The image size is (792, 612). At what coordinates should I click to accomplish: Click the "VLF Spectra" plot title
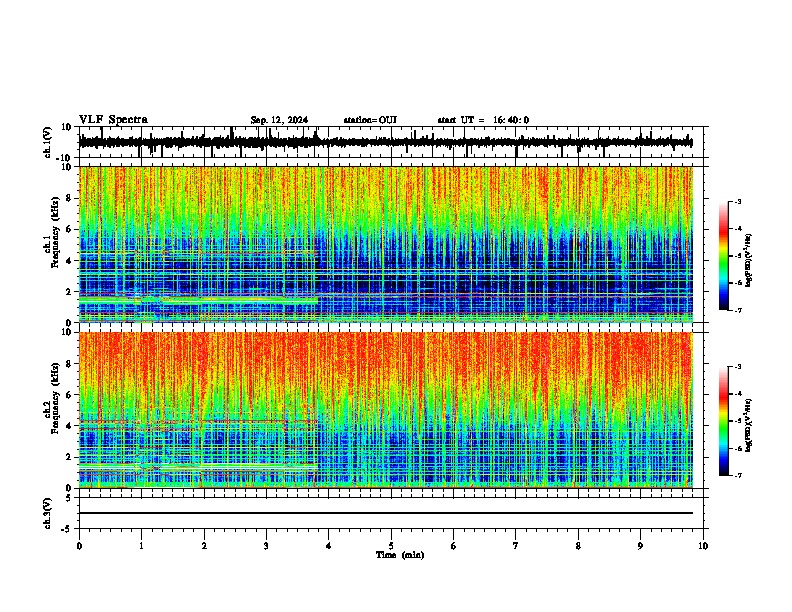pos(113,120)
